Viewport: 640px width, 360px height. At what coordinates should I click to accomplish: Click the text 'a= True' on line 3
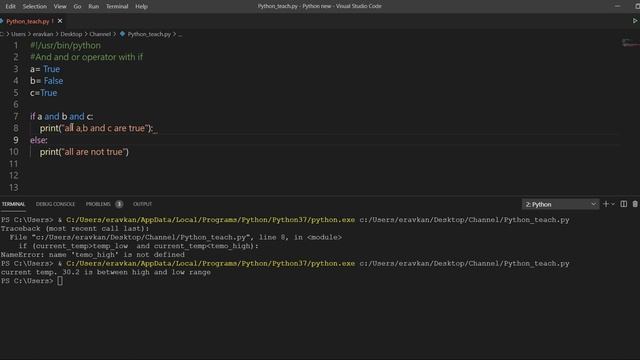tap(45, 69)
